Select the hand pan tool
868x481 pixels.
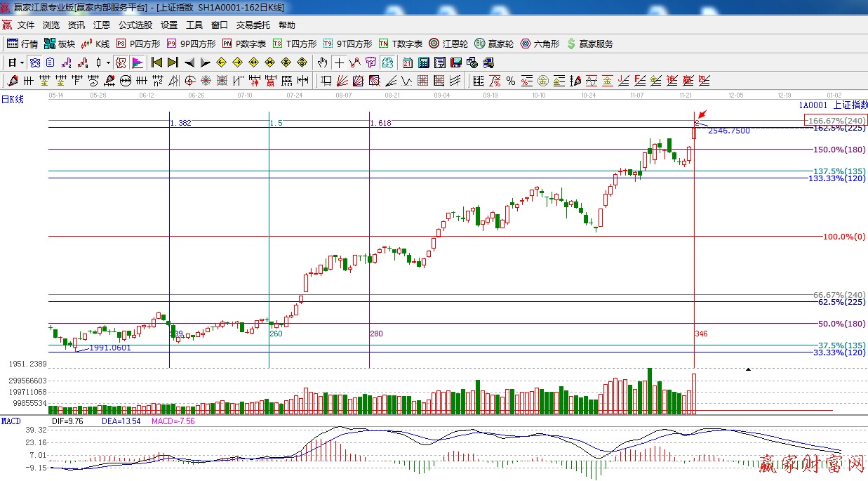click(x=322, y=62)
